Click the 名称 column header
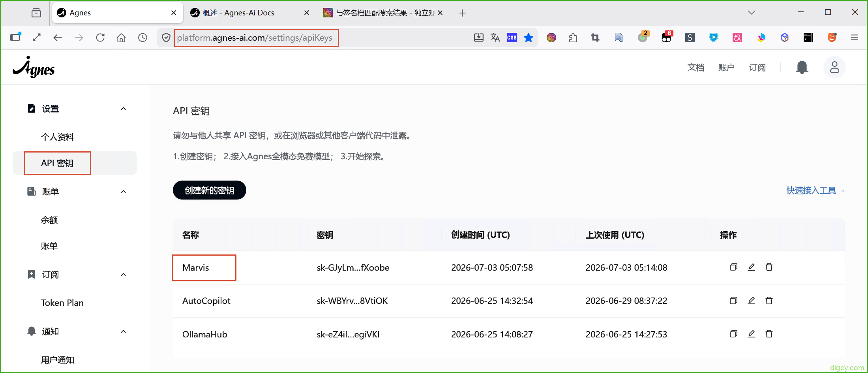The image size is (868, 373). (x=191, y=235)
